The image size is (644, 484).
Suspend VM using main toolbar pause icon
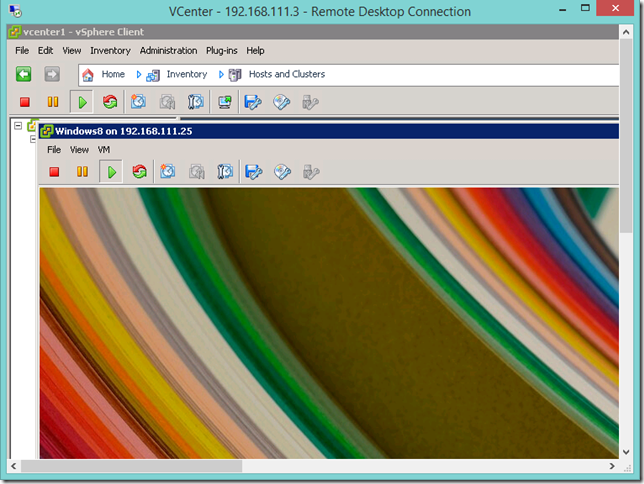coord(53,102)
